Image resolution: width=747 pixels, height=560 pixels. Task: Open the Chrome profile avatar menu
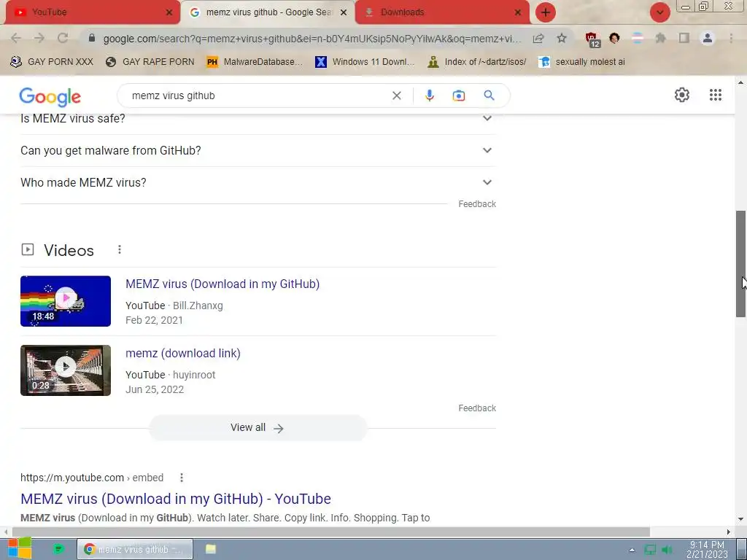pos(708,38)
